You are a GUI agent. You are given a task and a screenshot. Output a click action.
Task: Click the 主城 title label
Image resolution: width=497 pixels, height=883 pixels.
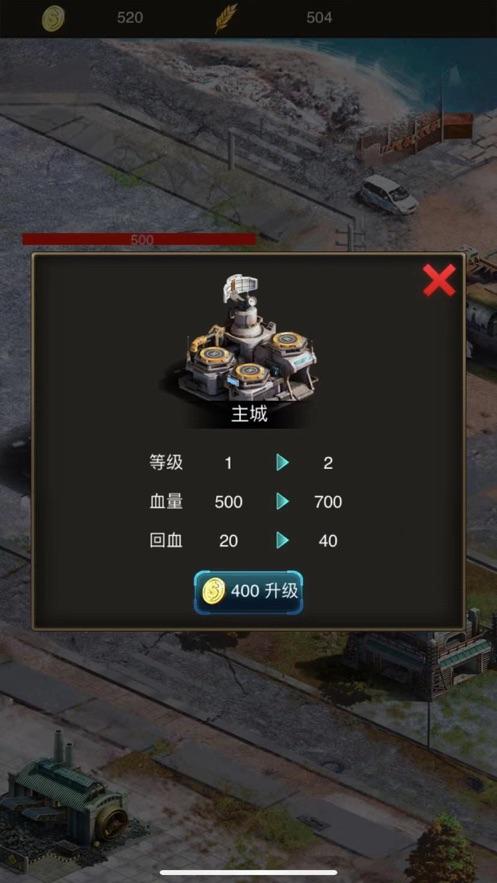click(x=249, y=414)
